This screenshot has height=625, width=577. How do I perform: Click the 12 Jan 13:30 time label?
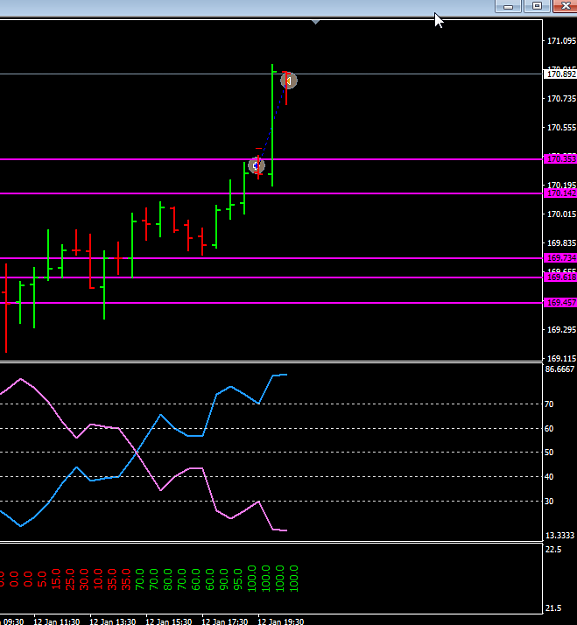113,621
